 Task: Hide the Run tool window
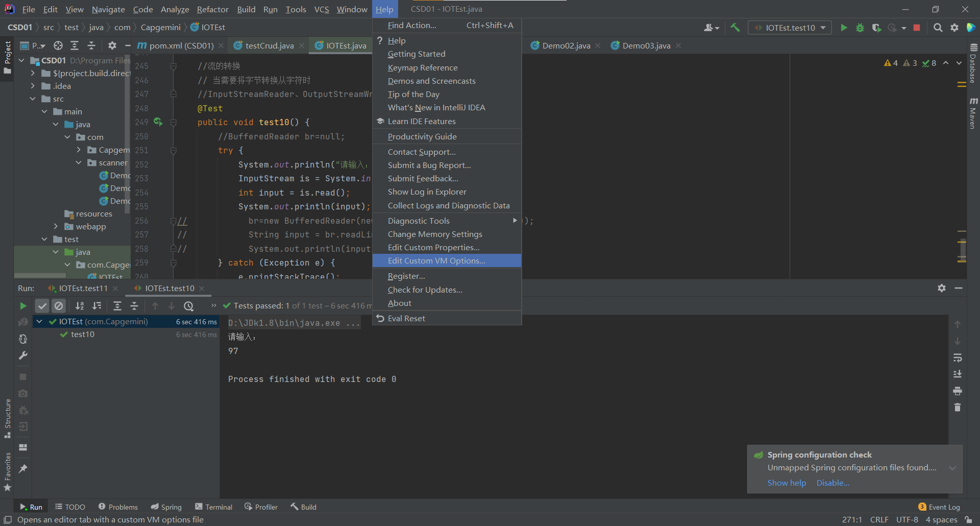(959, 288)
